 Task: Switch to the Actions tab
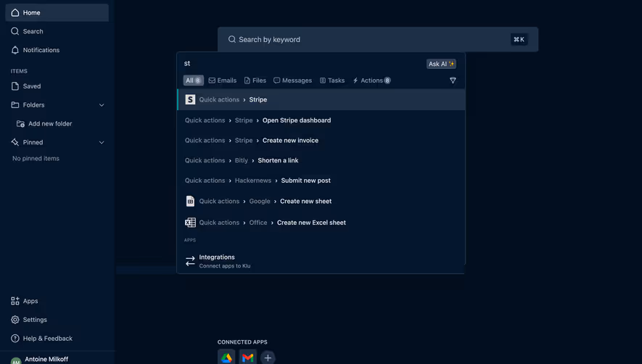(371, 80)
